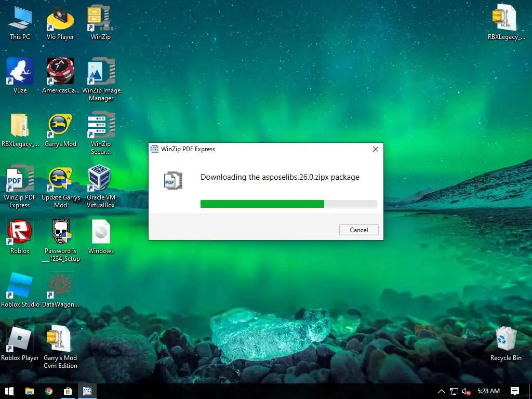
Task: Open the 5:28 AM clock flyout
Action: pos(488,391)
